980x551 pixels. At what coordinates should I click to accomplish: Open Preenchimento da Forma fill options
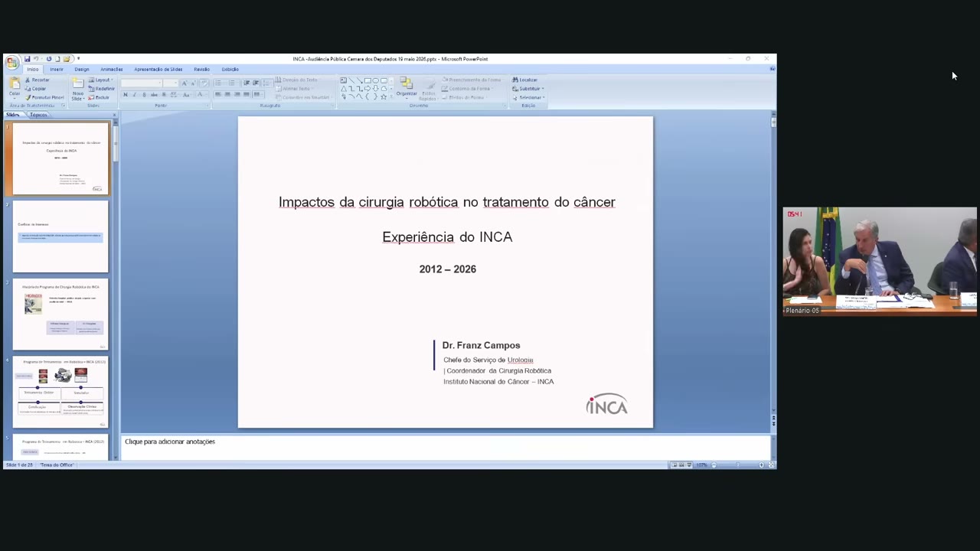pyautogui.click(x=471, y=80)
